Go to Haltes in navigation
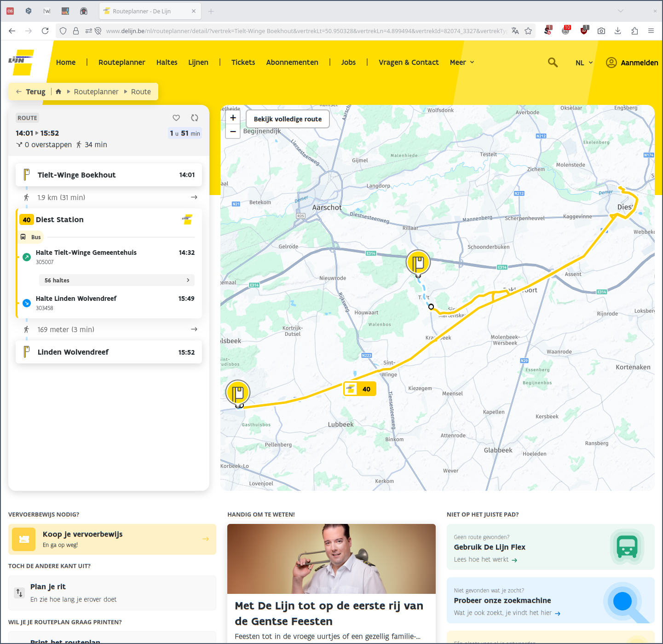Image resolution: width=663 pixels, height=644 pixels. click(x=167, y=63)
